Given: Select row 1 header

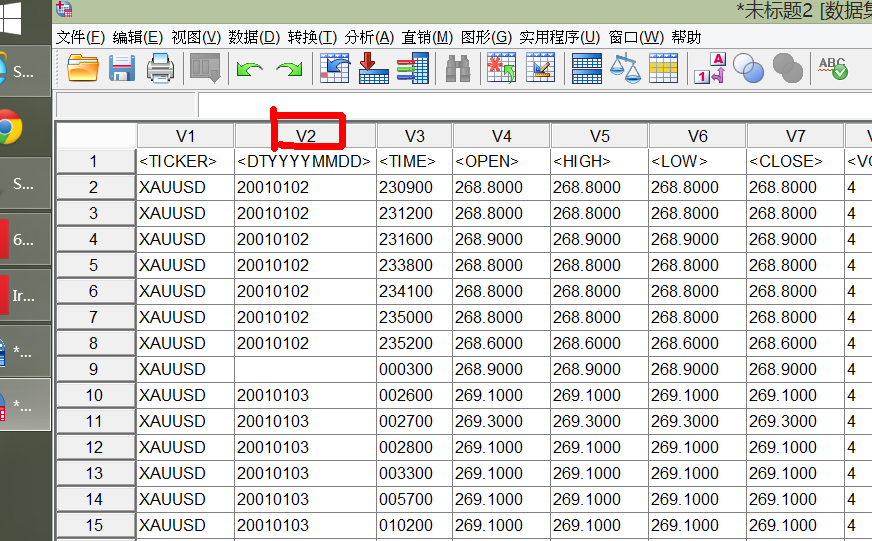Looking at the screenshot, I should tap(96, 161).
